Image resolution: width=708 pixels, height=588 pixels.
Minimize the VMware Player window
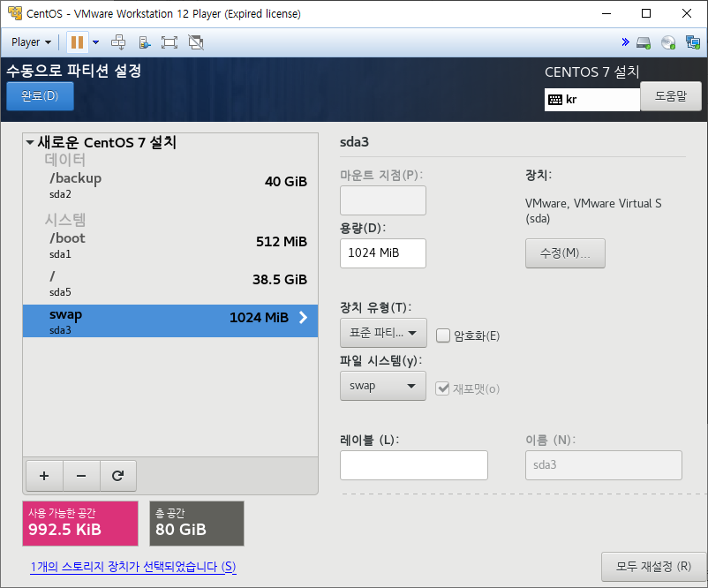[606, 13]
